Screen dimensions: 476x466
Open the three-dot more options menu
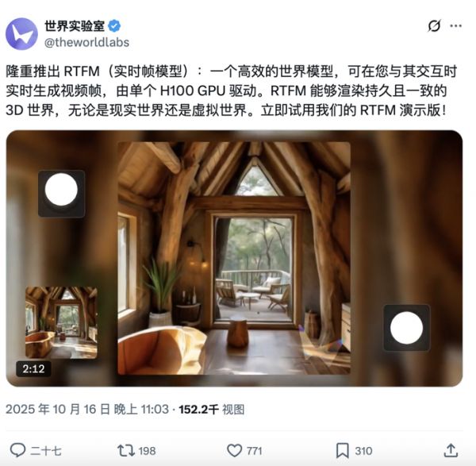click(x=456, y=26)
